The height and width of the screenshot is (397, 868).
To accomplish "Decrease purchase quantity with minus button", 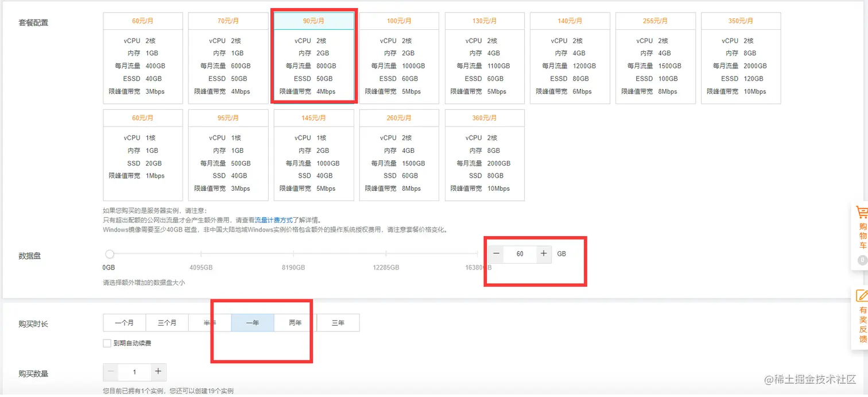I will tap(111, 372).
